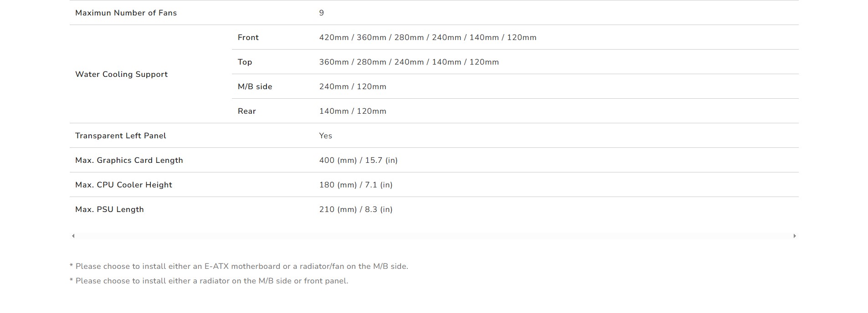Click the left scroll arrow of table scrollbar

73,236
